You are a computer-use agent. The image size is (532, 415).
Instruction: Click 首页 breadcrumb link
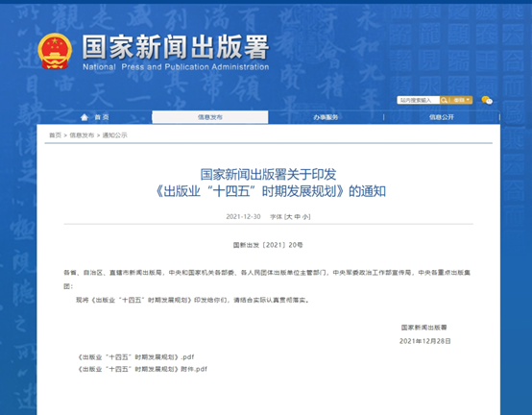click(x=56, y=135)
